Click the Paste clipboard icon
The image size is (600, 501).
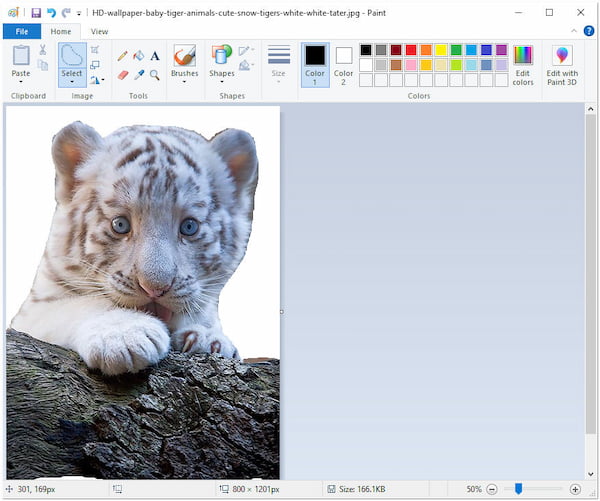(x=21, y=55)
